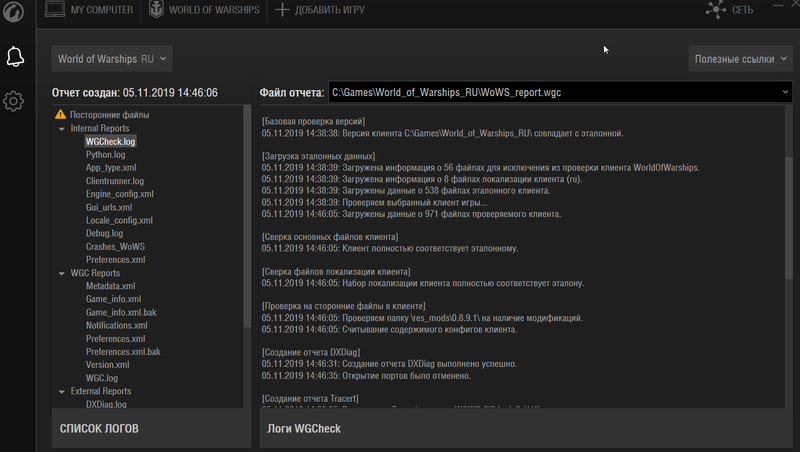Open DXDiag.log entry
Image resolution: width=800 pixels, height=452 pixels.
[x=106, y=404]
